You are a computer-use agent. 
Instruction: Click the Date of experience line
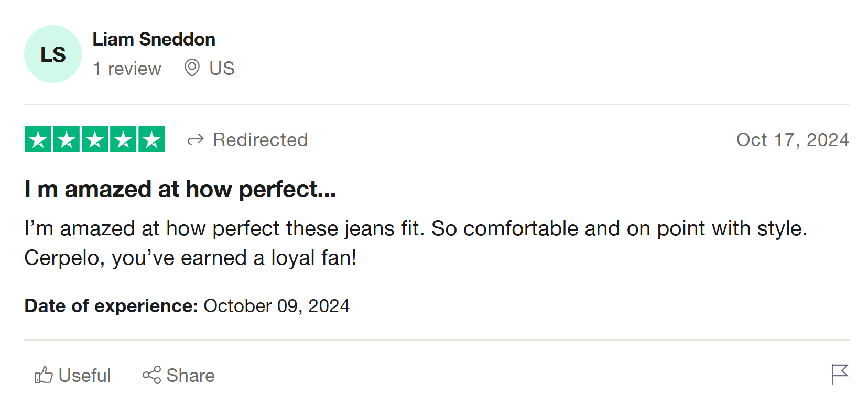(187, 306)
